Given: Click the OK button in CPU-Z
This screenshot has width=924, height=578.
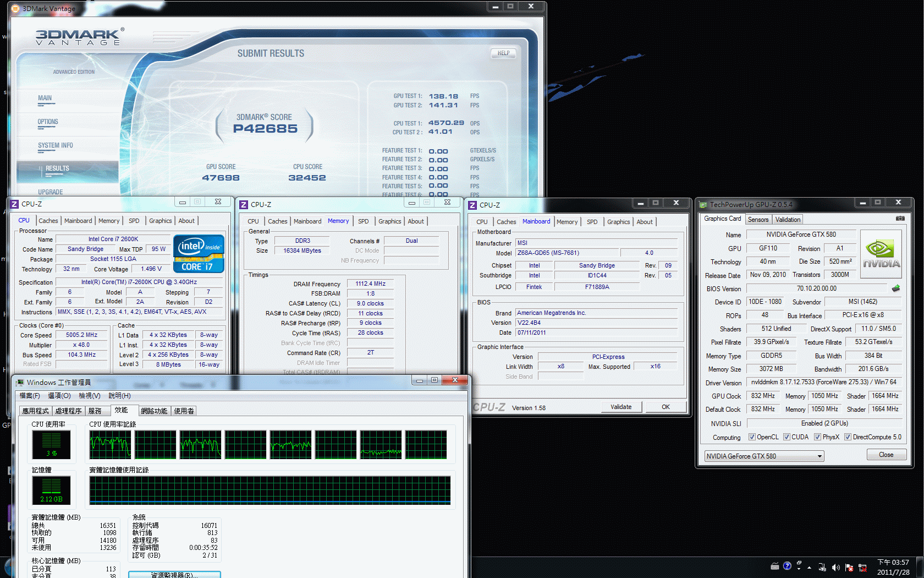Looking at the screenshot, I should 665,407.
